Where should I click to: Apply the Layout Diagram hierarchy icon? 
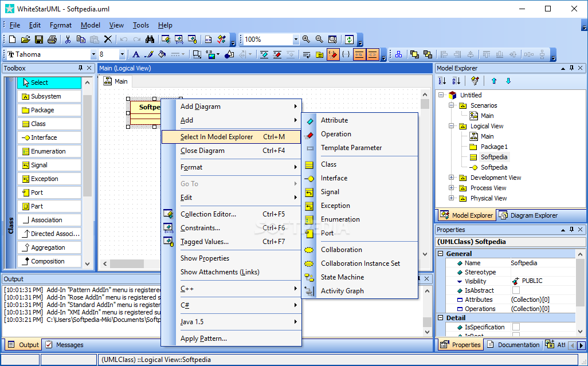click(399, 54)
